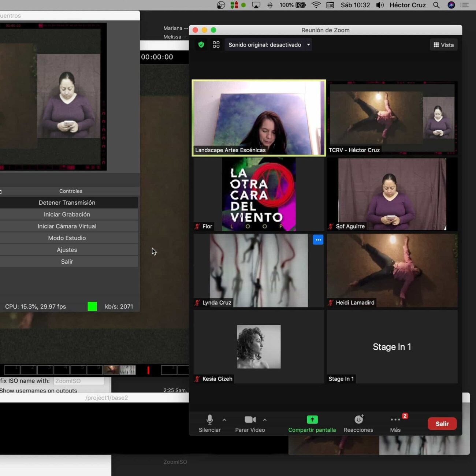Expand video options arrow next to Parar Video
Screen dimensions: 476x476
265,420
